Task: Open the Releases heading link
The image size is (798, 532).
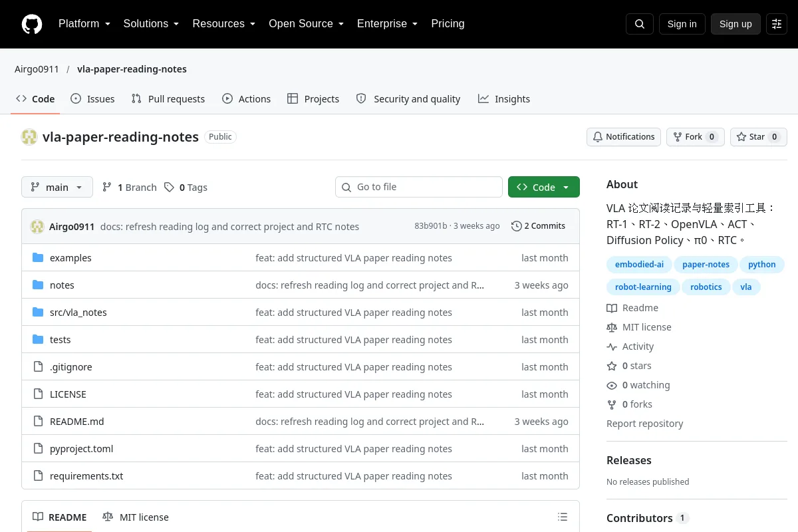Action: click(628, 460)
